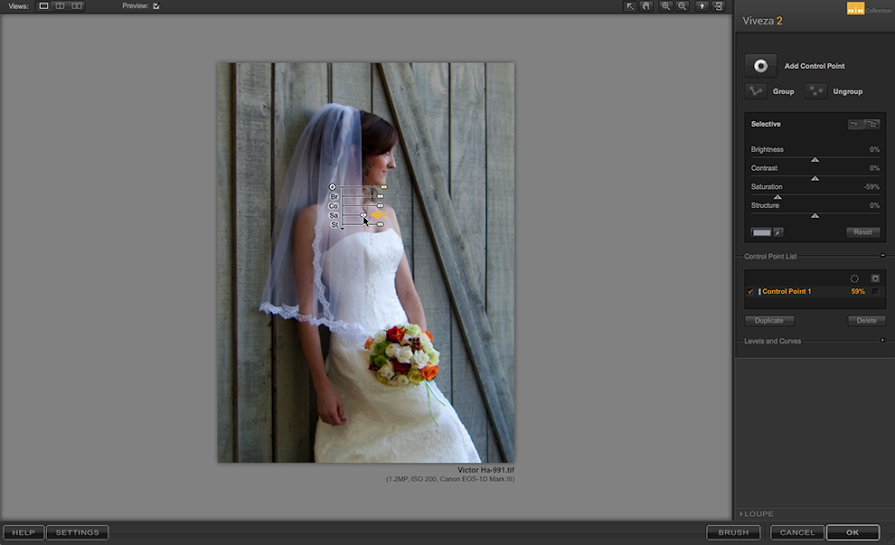Click the Ungroup control points icon
Image resolution: width=895 pixels, height=545 pixels.
click(817, 91)
